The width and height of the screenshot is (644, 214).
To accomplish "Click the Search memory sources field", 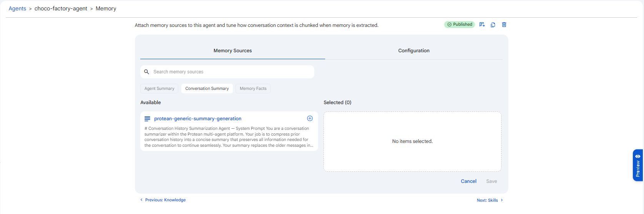I will tap(227, 72).
